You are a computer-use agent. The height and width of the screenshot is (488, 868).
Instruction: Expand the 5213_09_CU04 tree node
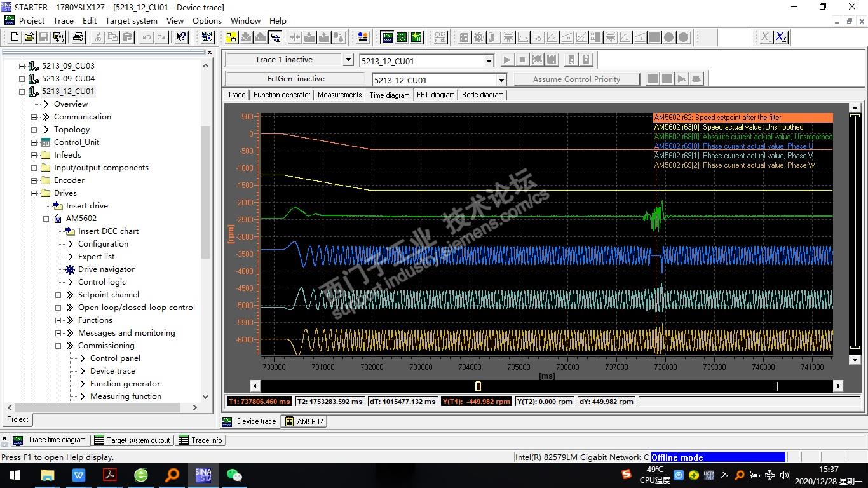click(22, 79)
